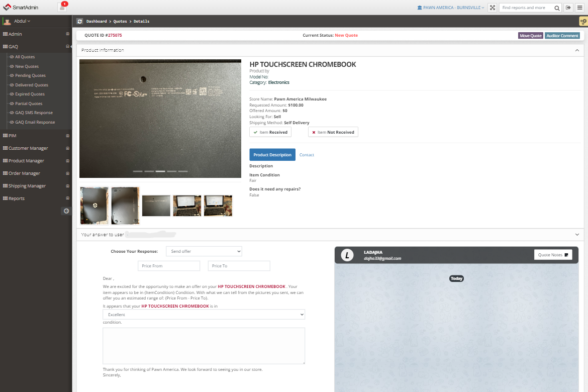Open All Quotes in sidebar
The image size is (588, 392).
25,57
